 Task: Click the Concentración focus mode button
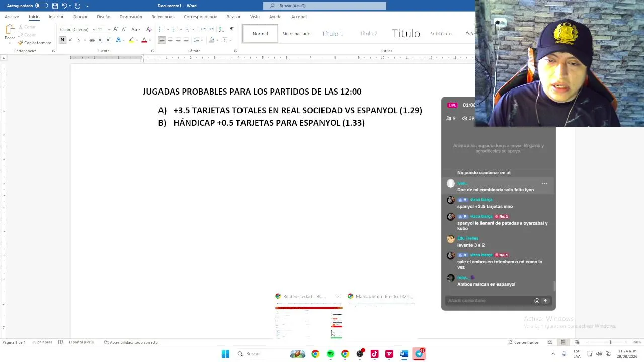point(524,342)
